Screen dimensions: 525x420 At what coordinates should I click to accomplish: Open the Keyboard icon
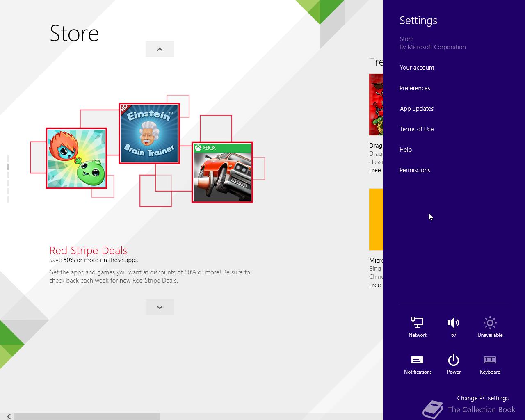click(490, 364)
